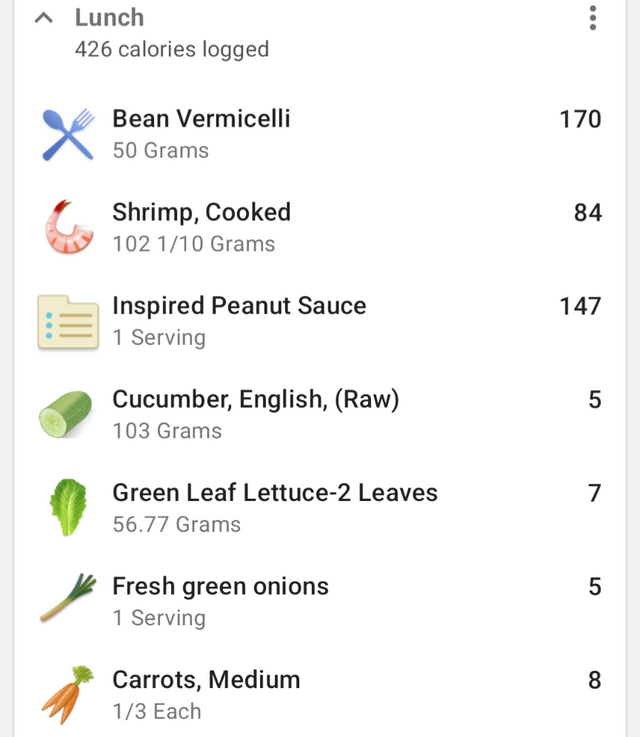640x737 pixels.
Task: Tap the 426 calories logged text
Action: pos(172,49)
